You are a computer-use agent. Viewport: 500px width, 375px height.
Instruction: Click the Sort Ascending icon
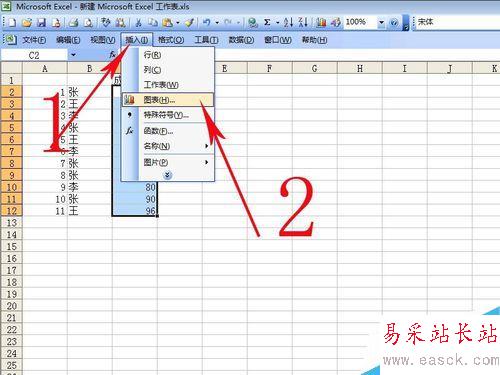[x=288, y=22]
